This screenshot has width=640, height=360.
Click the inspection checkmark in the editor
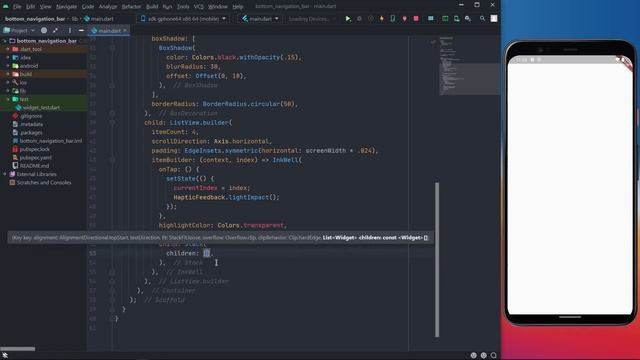[433, 42]
